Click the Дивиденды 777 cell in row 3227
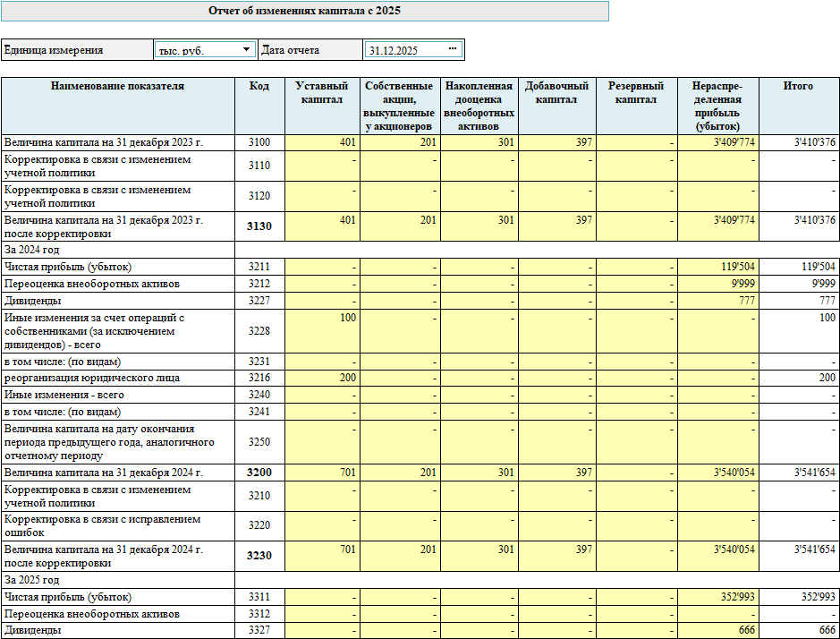This screenshot has height=639, width=840. pos(717,301)
